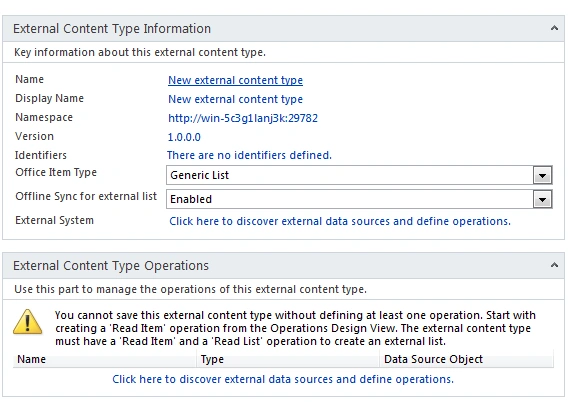Select the Namespace URL value
This screenshot has width=573, height=402.
(243, 118)
